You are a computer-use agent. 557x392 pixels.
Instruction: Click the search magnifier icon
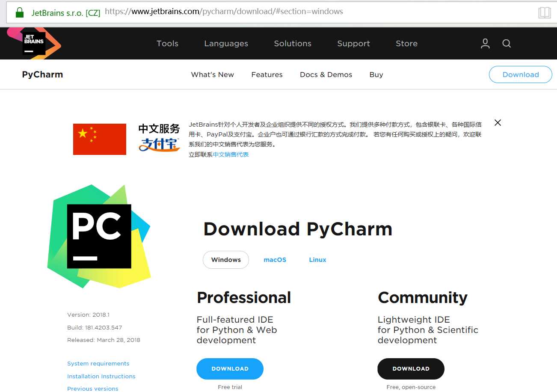(x=507, y=43)
